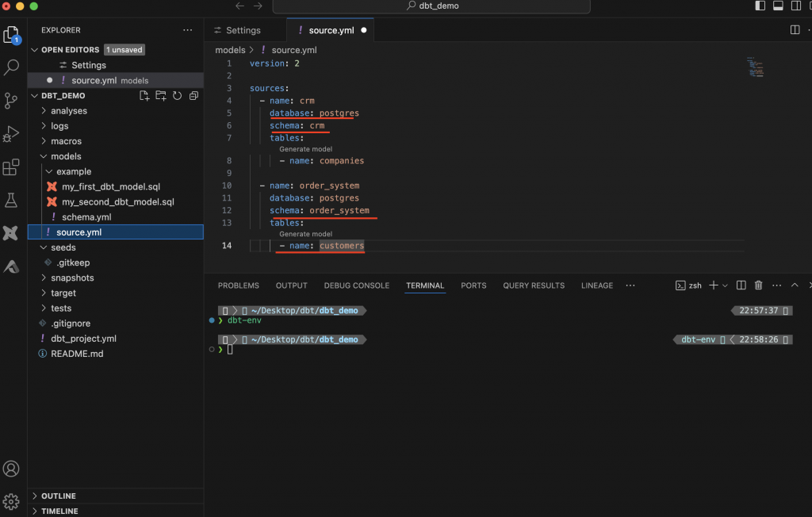The width and height of the screenshot is (812, 517).
Task: Open the Accounts icon
Action: click(x=12, y=469)
